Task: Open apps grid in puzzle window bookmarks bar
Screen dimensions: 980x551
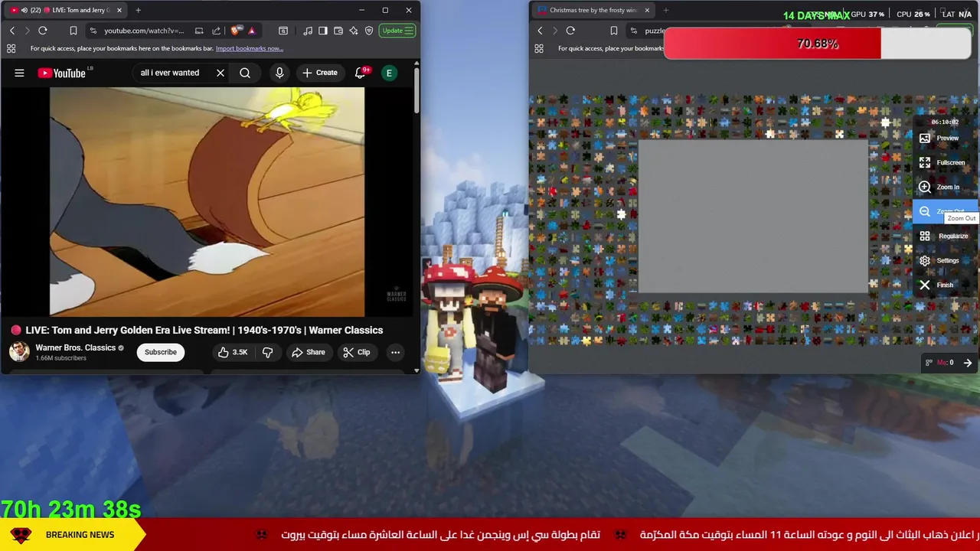Action: [539, 48]
